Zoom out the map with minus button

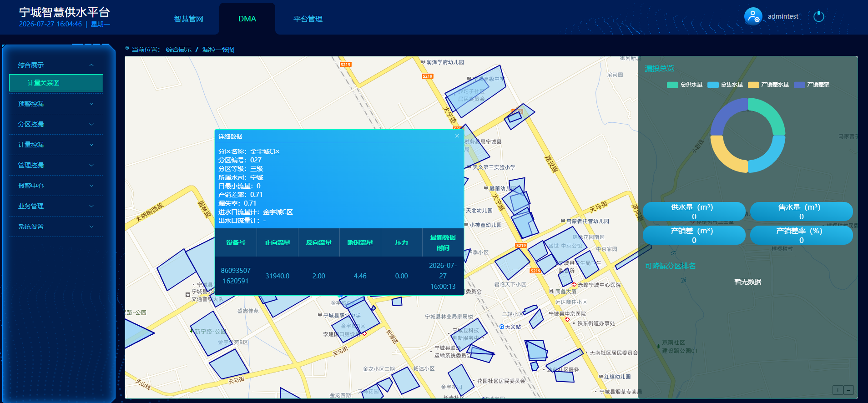click(848, 390)
